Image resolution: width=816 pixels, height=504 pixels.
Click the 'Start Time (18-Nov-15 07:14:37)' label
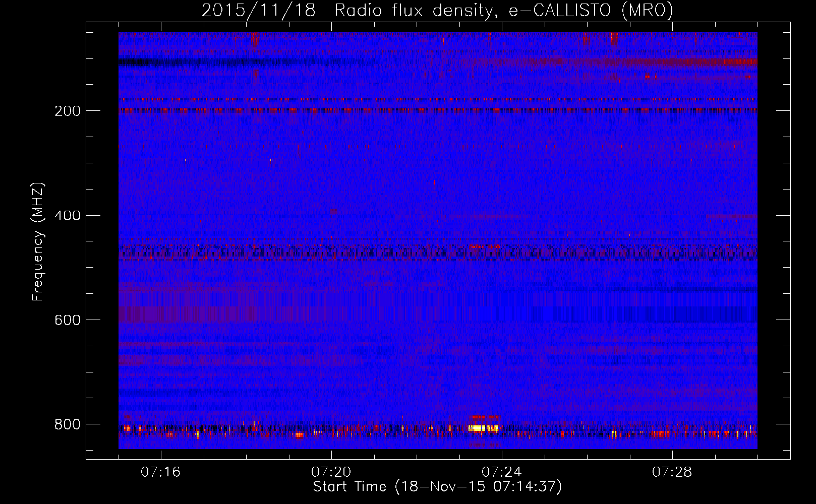click(x=437, y=487)
